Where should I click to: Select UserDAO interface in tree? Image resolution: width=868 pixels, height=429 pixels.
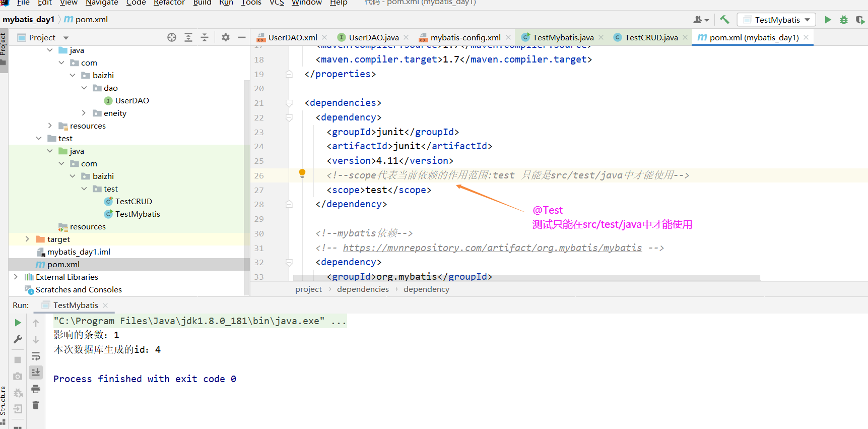(132, 100)
